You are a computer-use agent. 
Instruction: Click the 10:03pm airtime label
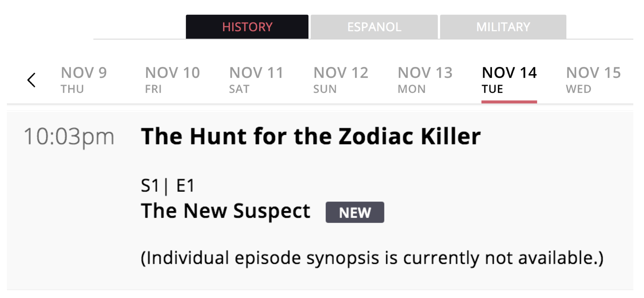tap(69, 137)
